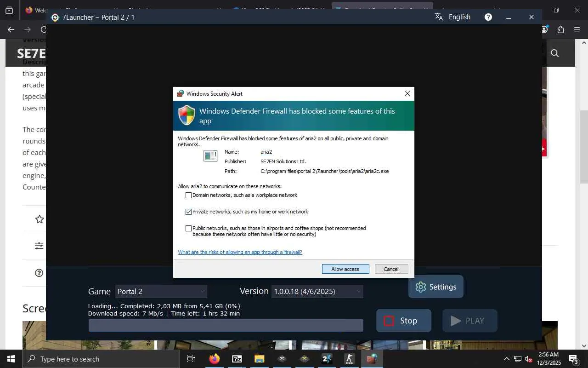Viewport: 588px width, 368px height.
Task: Open the Counter-Strike Source taskbar icon
Action: [x=349, y=359]
